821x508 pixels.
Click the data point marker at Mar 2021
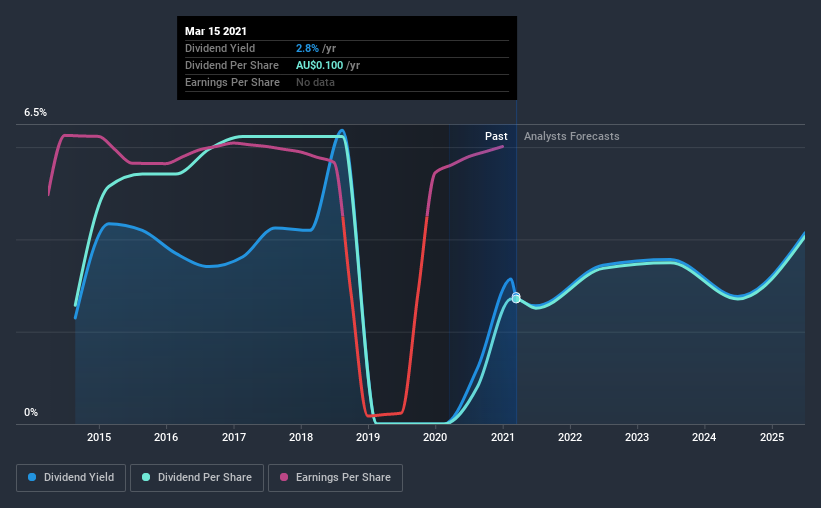click(516, 297)
